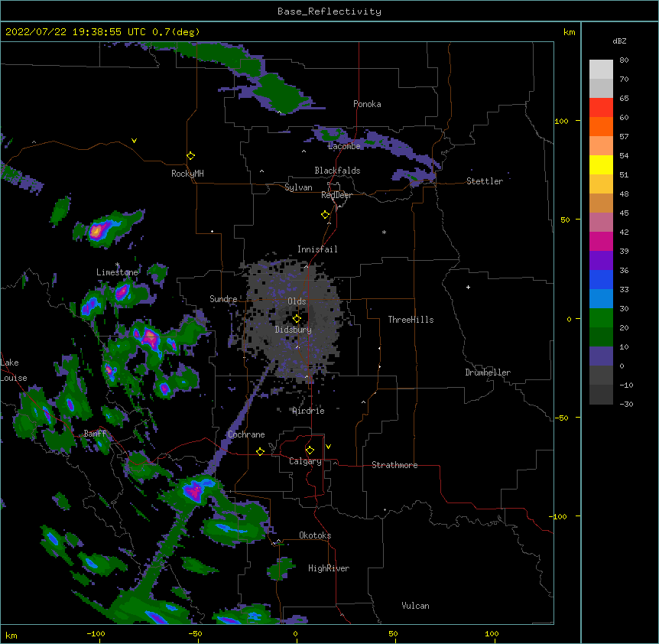Click the yellow diamond radar marker below Olds
The image size is (659, 644).
(297, 318)
